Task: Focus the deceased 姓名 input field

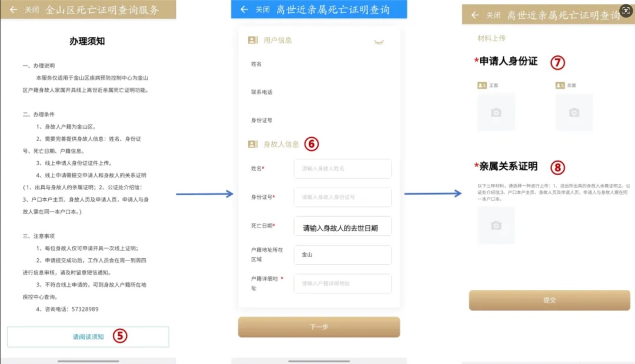Action: [x=343, y=168]
